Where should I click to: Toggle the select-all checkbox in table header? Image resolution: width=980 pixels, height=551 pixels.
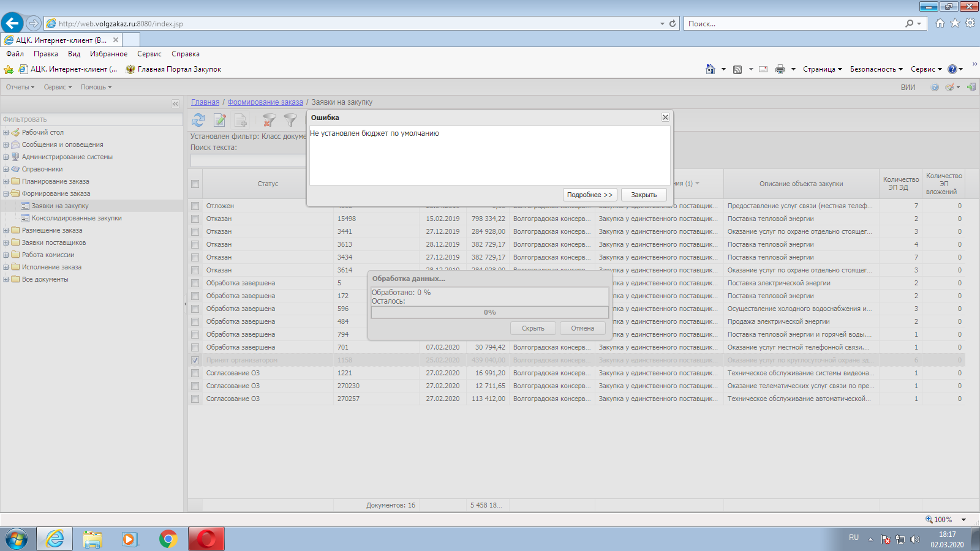pyautogui.click(x=195, y=184)
